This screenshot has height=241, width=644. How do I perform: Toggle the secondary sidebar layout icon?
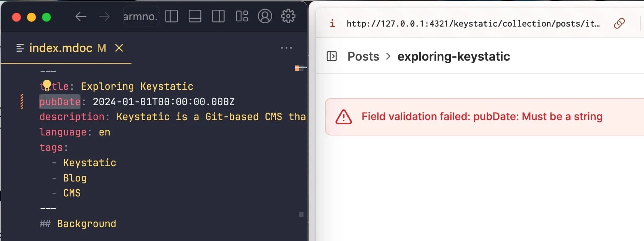coord(218,16)
